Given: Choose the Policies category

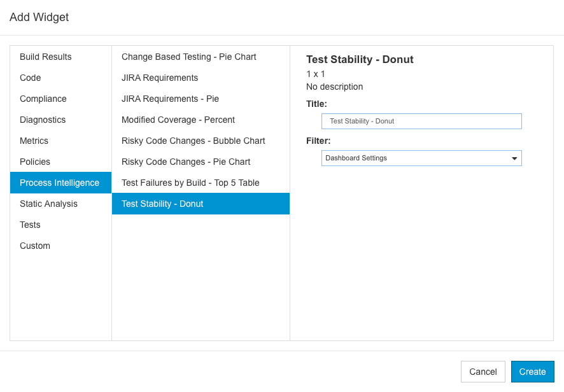Looking at the screenshot, I should pyautogui.click(x=60, y=162).
